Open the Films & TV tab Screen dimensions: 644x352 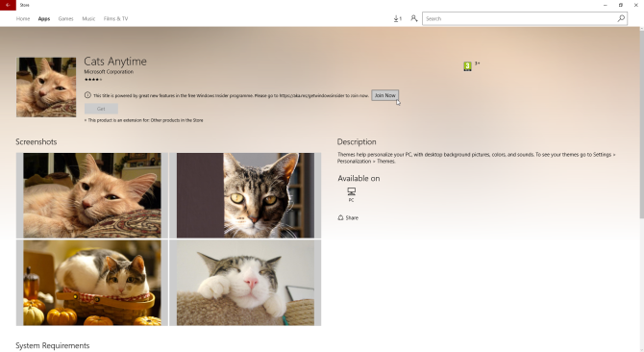click(115, 18)
